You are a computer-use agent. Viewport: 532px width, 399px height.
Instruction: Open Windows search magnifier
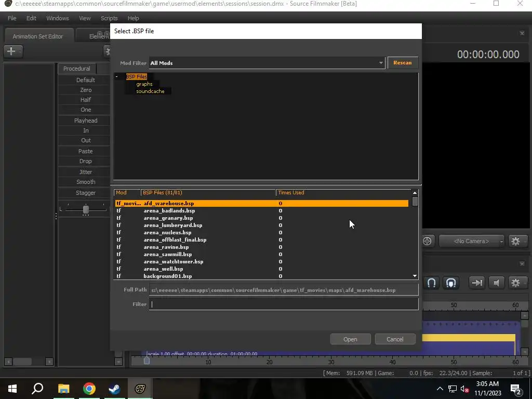[37, 389]
